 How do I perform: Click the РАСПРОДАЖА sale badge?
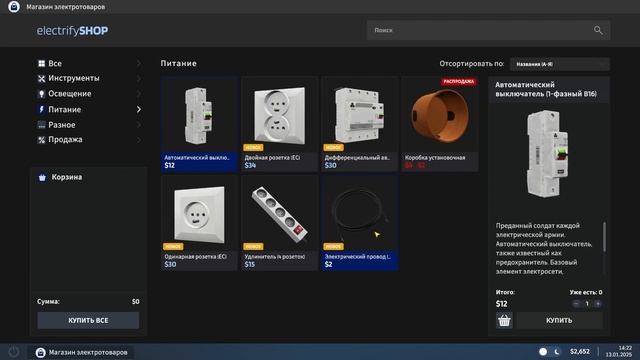(x=459, y=82)
